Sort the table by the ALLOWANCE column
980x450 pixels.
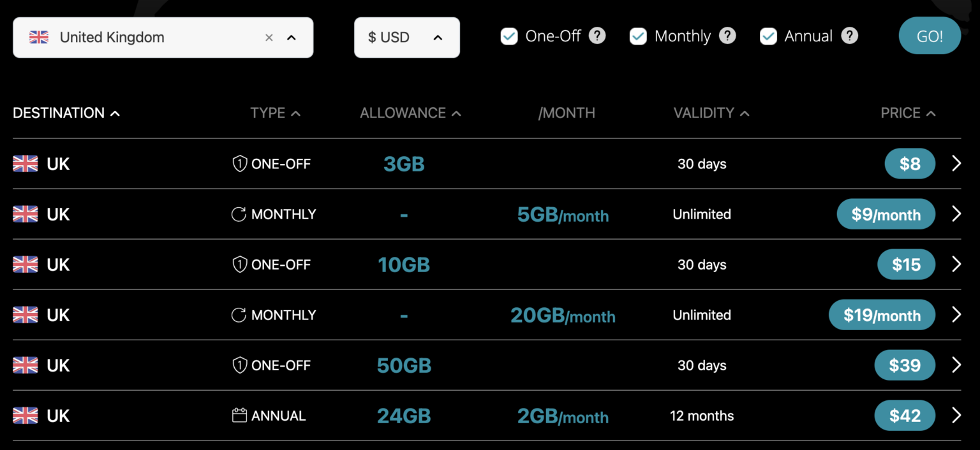410,113
